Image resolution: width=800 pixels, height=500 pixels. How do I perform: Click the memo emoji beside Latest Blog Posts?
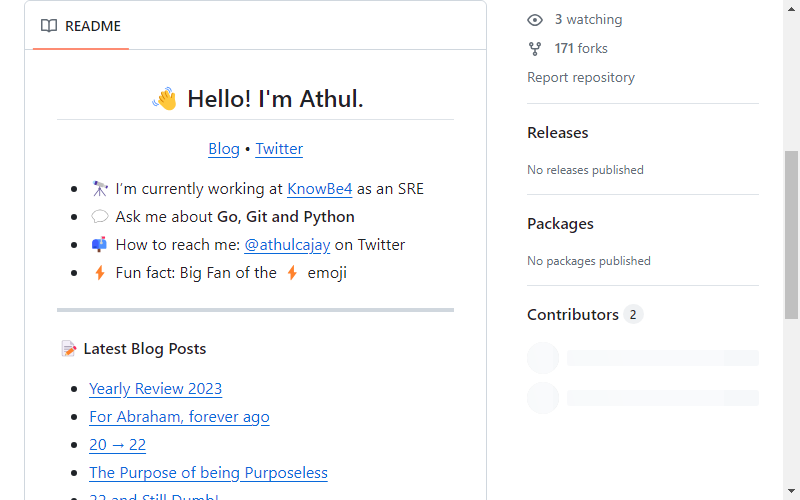pos(69,349)
